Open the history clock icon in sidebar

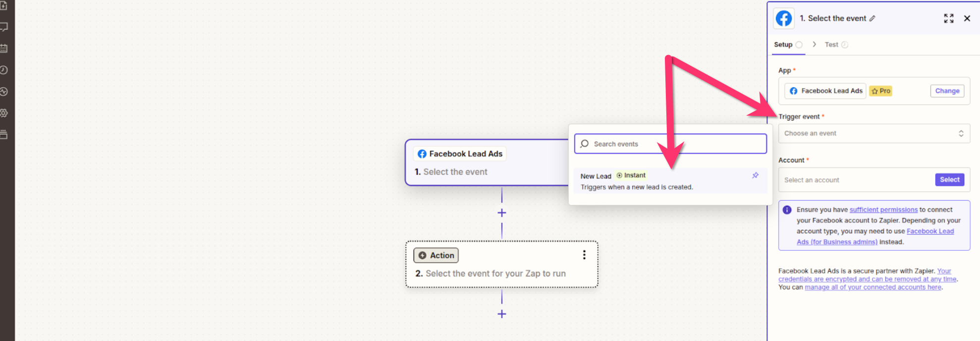coord(4,70)
